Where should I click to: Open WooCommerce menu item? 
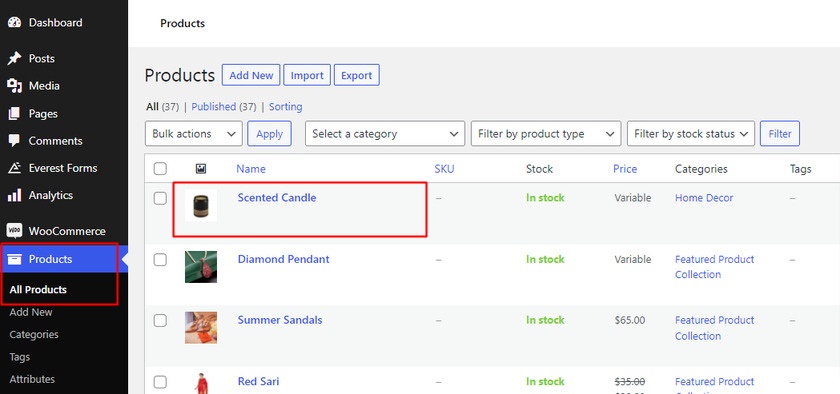pos(67,231)
